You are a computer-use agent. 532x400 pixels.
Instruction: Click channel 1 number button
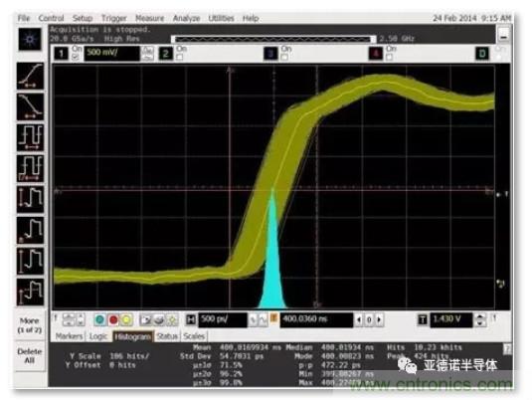click(x=62, y=54)
